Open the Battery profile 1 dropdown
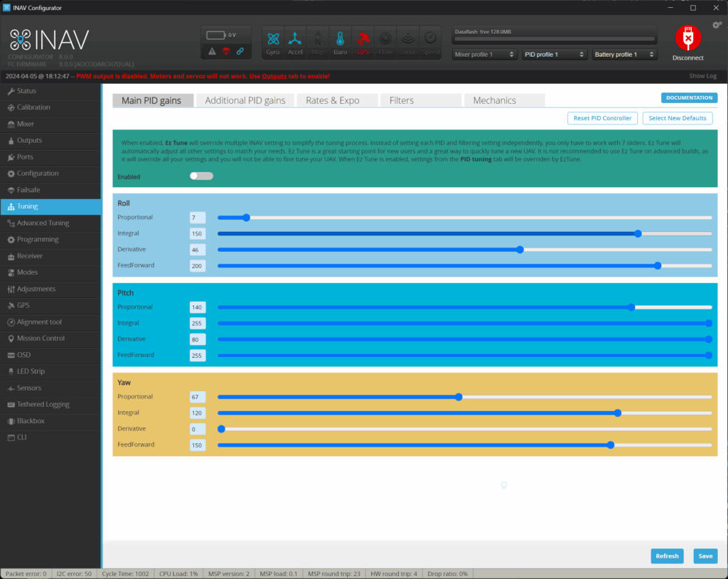 point(624,54)
